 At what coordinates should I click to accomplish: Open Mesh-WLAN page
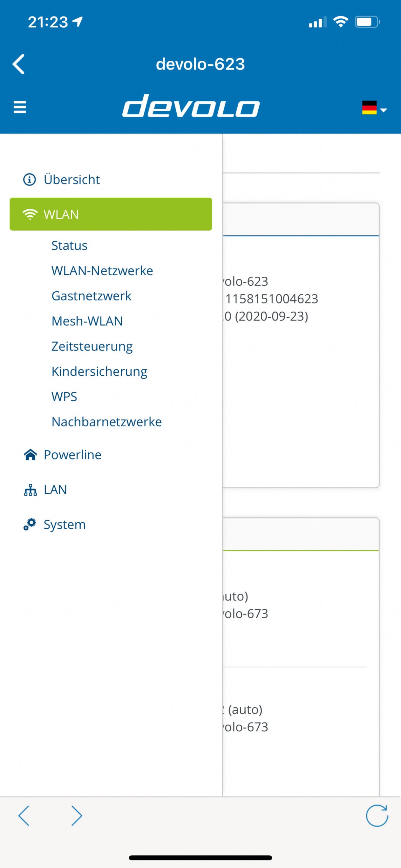click(87, 321)
